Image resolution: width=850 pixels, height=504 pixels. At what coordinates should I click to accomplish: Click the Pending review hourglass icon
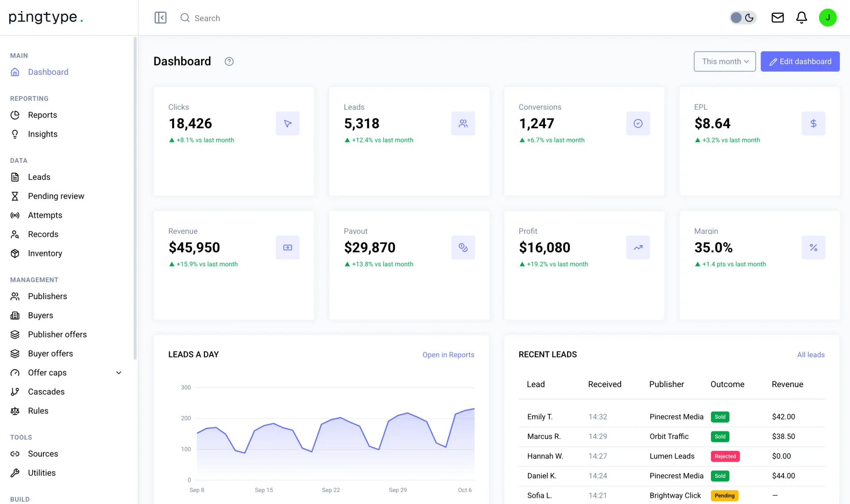15,196
